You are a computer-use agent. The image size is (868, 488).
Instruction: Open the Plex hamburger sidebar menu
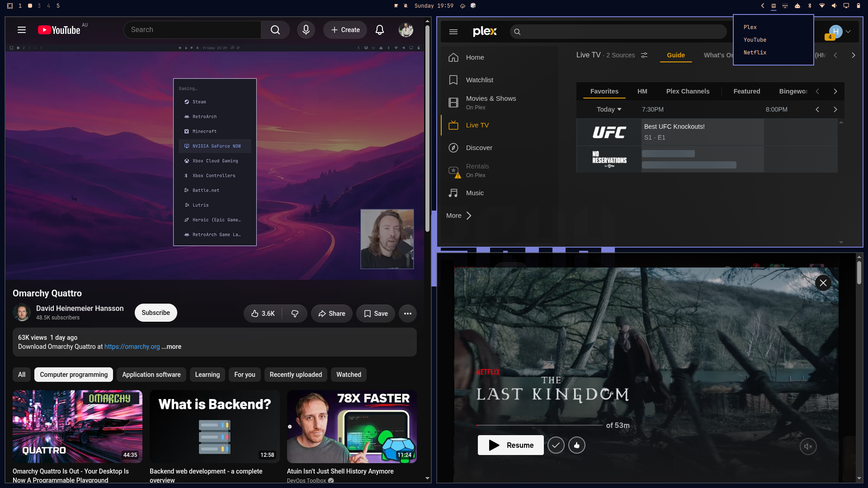tap(453, 32)
